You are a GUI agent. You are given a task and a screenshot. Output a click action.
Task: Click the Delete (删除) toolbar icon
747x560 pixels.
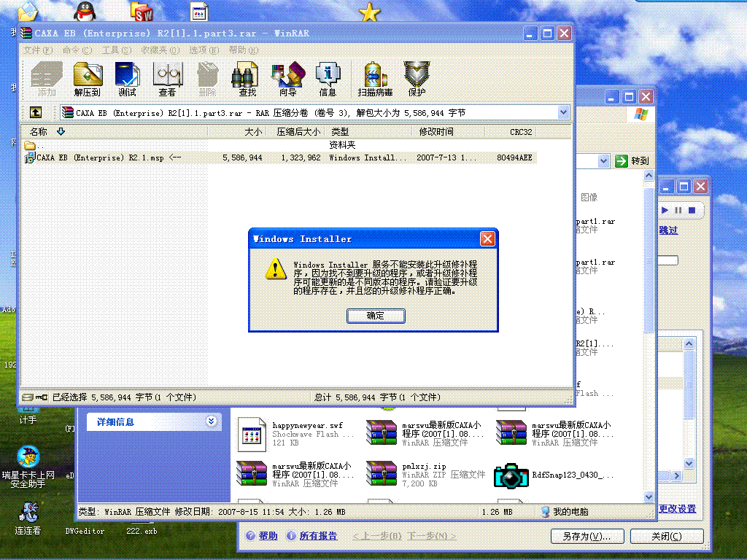pyautogui.click(x=208, y=79)
